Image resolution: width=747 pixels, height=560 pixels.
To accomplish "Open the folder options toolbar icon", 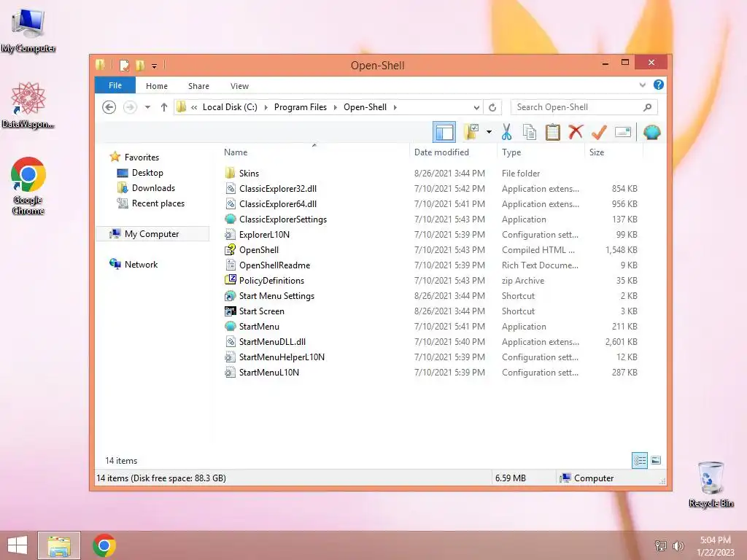I will (x=471, y=133).
